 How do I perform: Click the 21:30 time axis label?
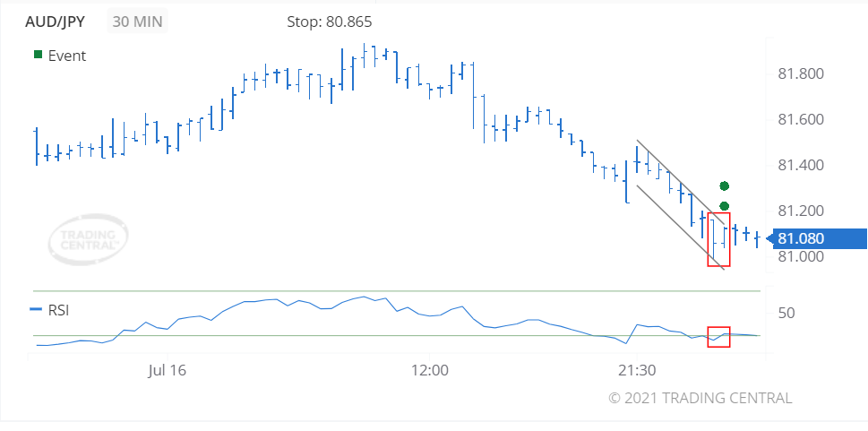click(x=637, y=371)
